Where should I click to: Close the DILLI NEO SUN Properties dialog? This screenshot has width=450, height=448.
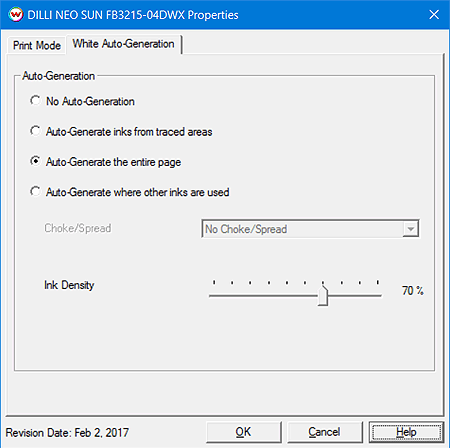pyautogui.click(x=434, y=15)
